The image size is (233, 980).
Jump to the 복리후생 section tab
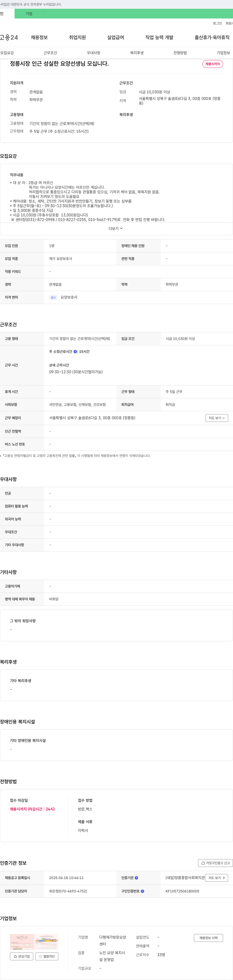point(137,53)
